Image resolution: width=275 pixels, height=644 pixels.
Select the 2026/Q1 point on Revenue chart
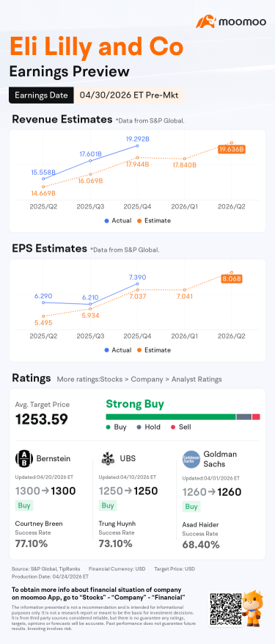[x=185, y=159]
